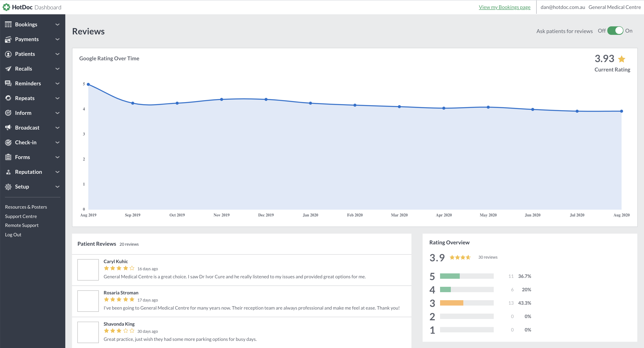Click Caryl Kuhic's avatar thumbnail

click(88, 270)
